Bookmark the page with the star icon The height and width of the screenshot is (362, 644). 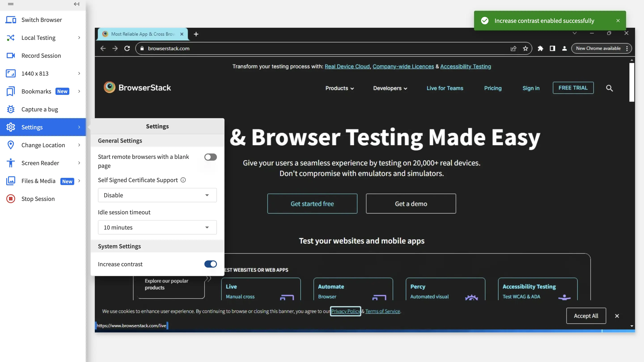(x=525, y=49)
